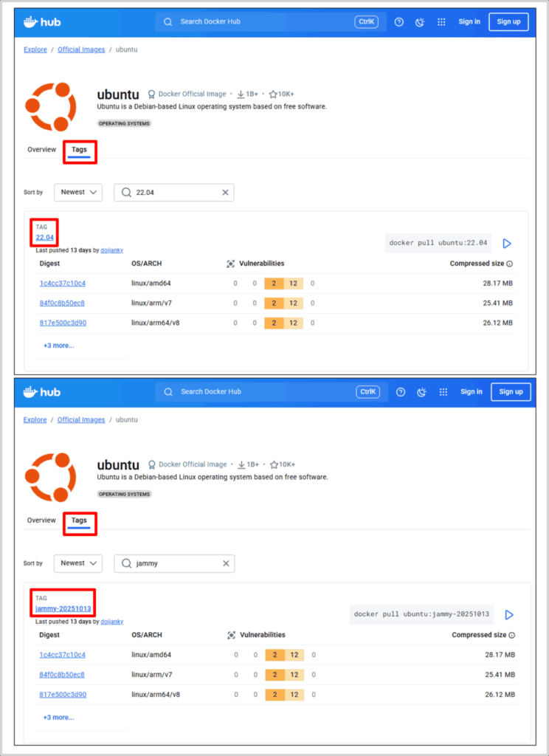Click the 28.17 MB size under the jammy tag

tap(500, 655)
